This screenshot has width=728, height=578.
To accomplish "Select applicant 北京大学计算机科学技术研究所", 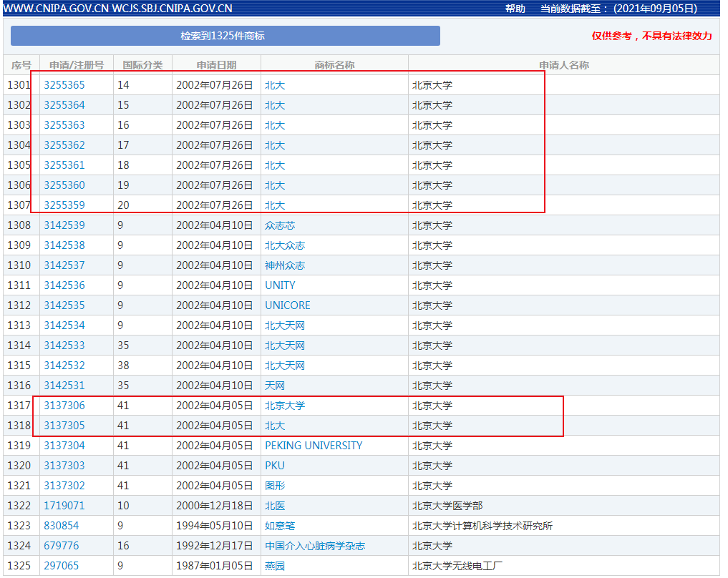I will click(482, 525).
